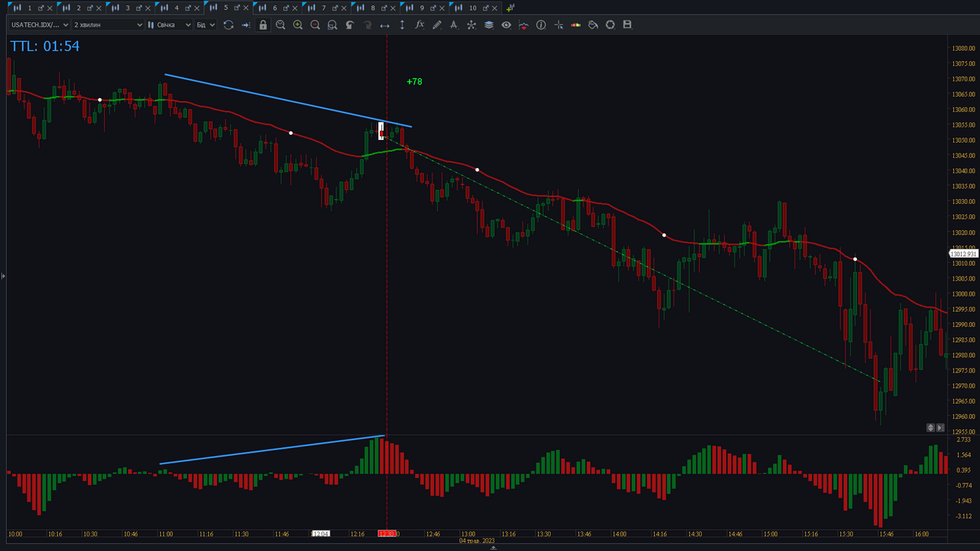The image size is (980, 551).
Task: Click indicator pane right arrow button
Action: click(x=940, y=428)
